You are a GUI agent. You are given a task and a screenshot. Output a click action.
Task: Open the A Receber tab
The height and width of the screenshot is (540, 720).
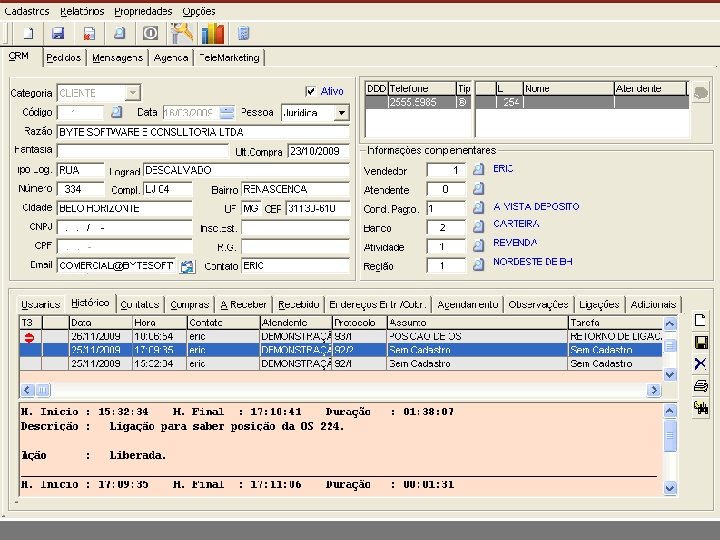pyautogui.click(x=243, y=304)
